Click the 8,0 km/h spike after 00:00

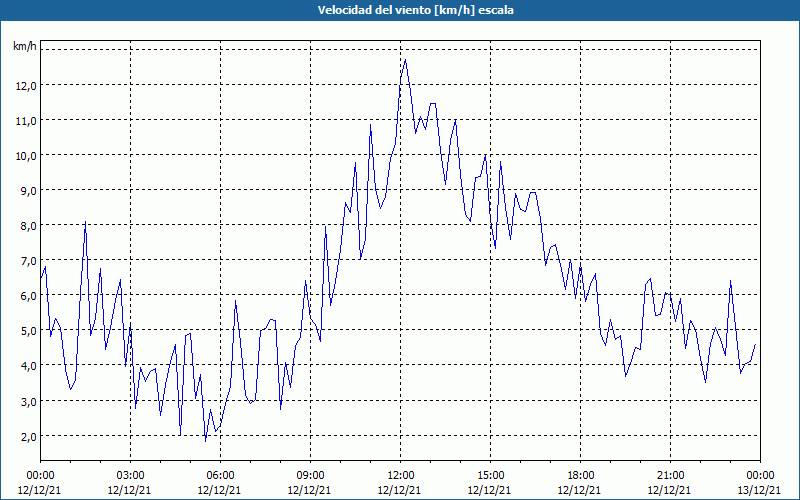click(x=85, y=222)
